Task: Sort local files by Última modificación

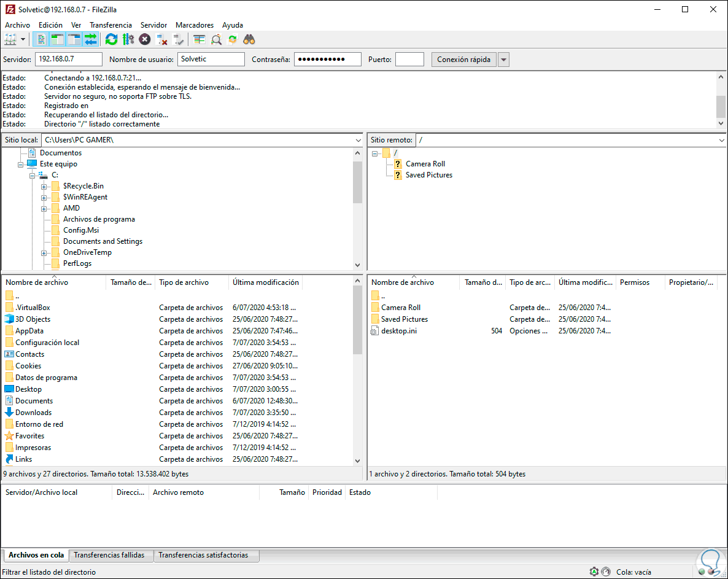Action: tap(266, 282)
